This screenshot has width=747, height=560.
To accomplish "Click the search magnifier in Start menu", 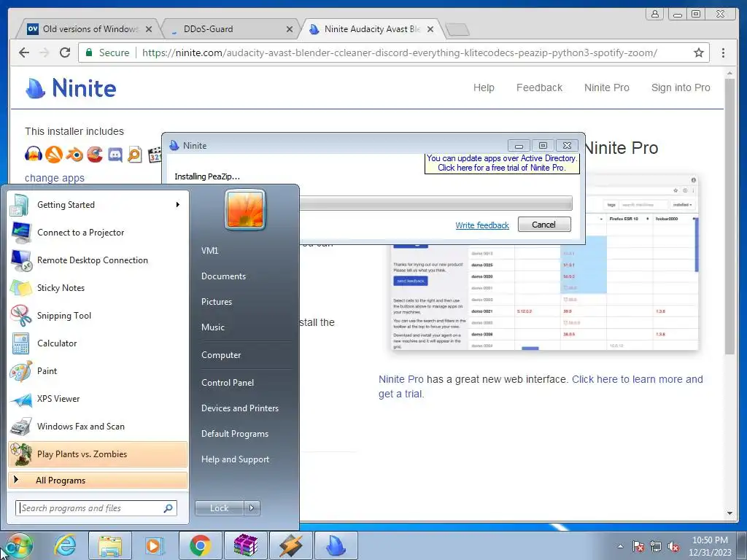I will coord(169,508).
